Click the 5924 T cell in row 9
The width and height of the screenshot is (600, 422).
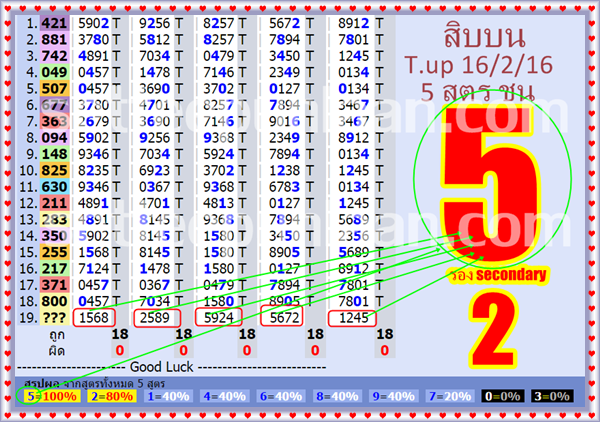click(x=225, y=154)
